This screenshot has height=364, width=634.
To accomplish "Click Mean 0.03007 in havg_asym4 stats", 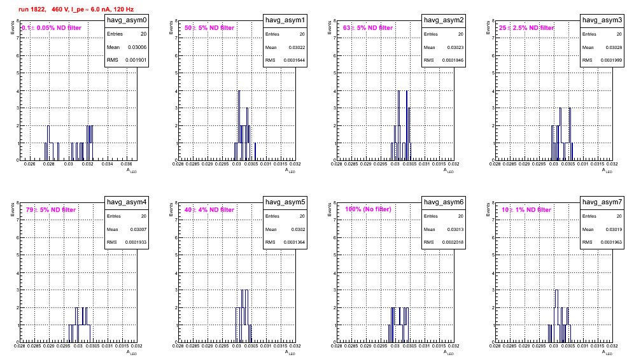I will point(127,229).
